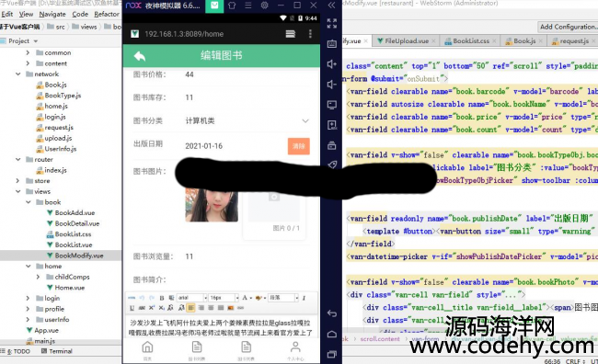
Task: Toggle left alignment in editor toolbar
Action: pos(191,308)
